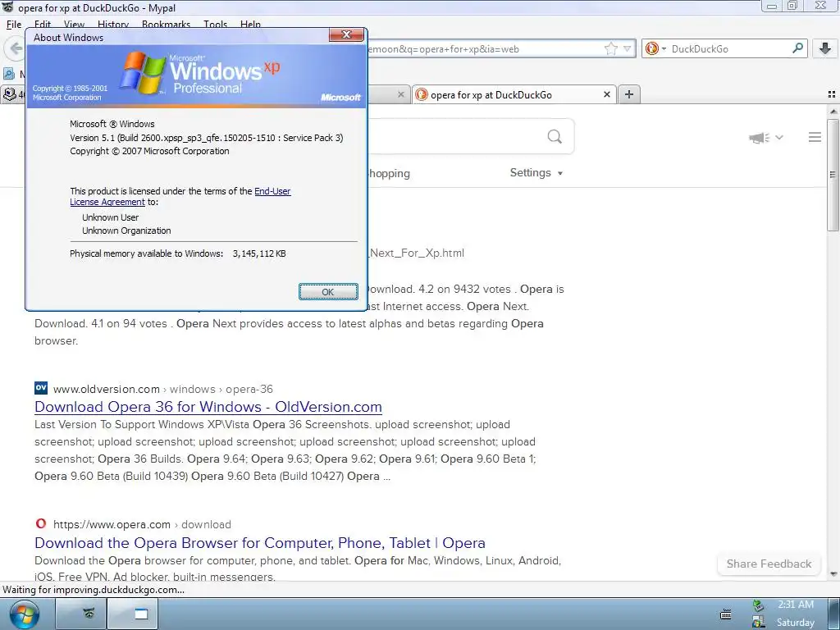Click the lower system tray icon
Image resolution: width=840 pixels, height=630 pixels.
tap(757, 622)
